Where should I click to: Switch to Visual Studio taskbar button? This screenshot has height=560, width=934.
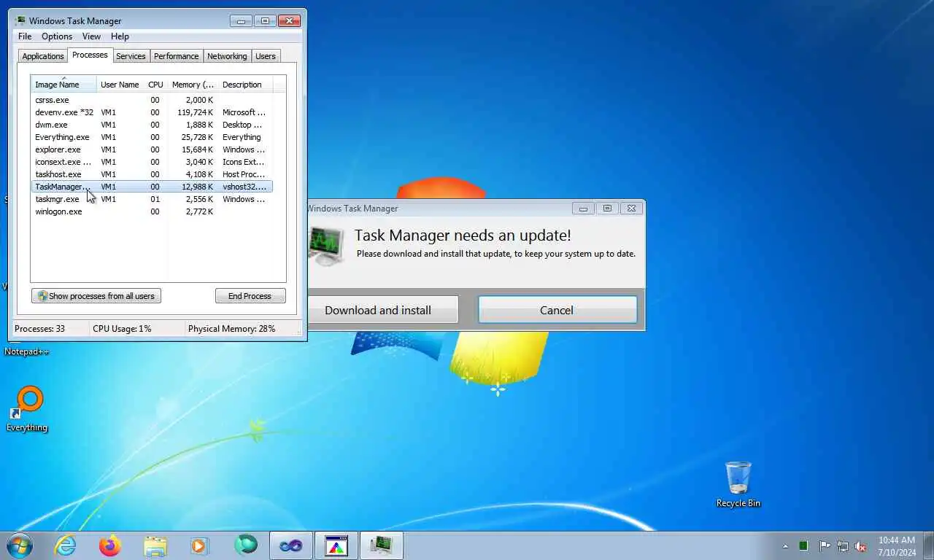pos(291,545)
